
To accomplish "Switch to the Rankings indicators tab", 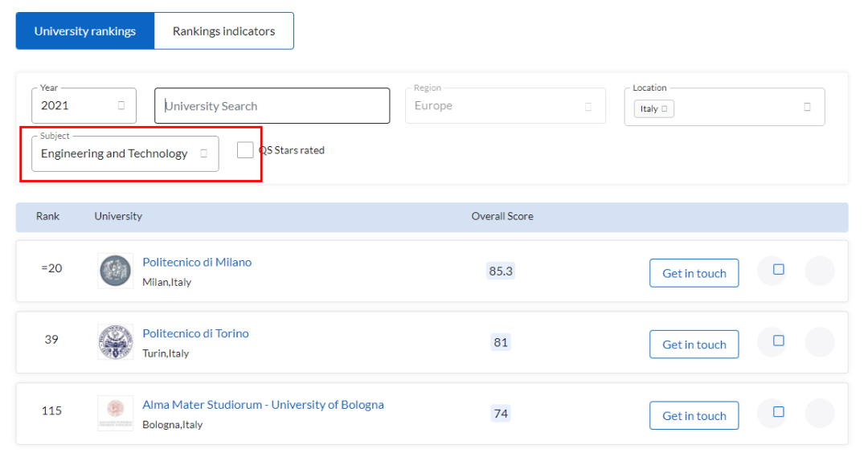I will pyautogui.click(x=223, y=31).
